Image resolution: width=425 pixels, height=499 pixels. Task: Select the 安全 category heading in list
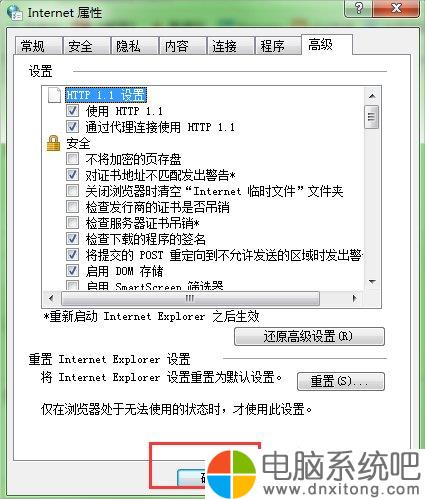(x=78, y=143)
